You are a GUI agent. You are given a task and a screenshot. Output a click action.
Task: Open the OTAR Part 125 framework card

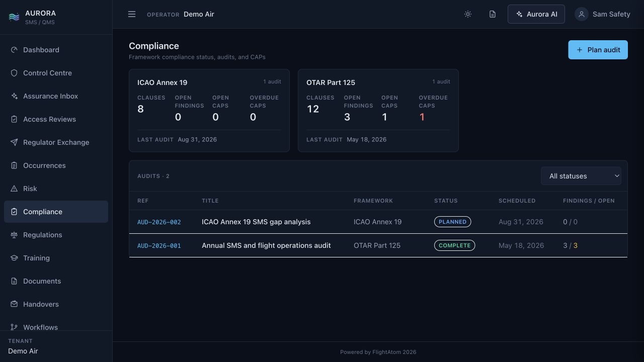click(x=378, y=110)
